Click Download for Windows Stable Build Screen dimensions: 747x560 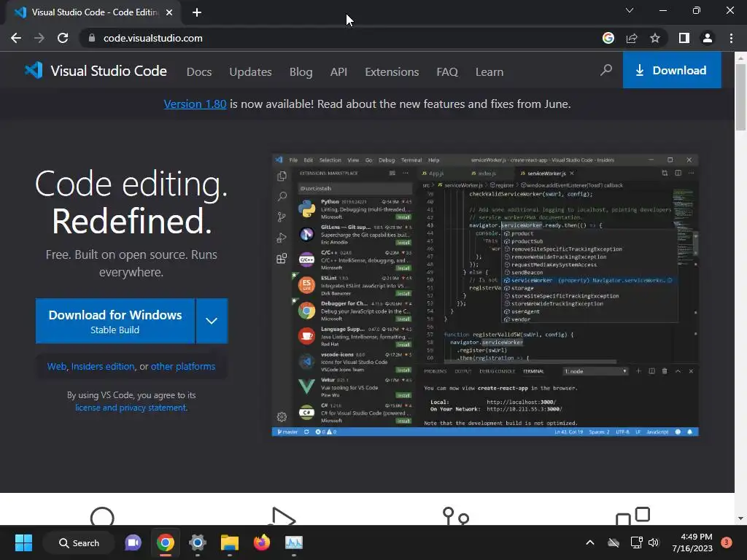tap(115, 321)
